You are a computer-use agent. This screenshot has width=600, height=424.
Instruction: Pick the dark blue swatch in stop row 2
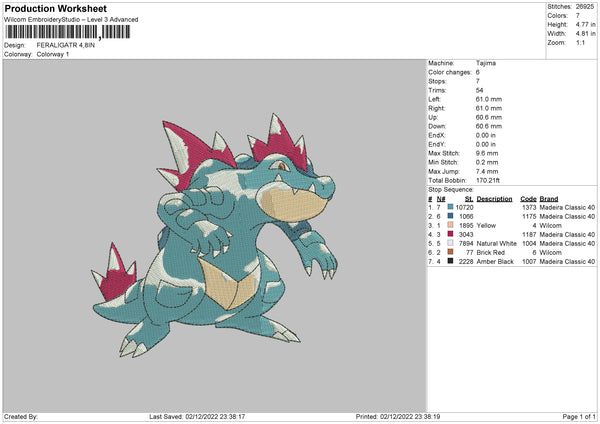coord(450,216)
